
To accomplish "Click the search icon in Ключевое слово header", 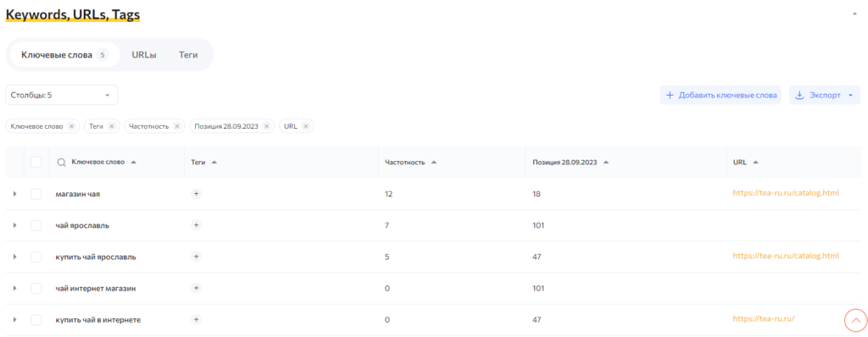I will pos(62,162).
